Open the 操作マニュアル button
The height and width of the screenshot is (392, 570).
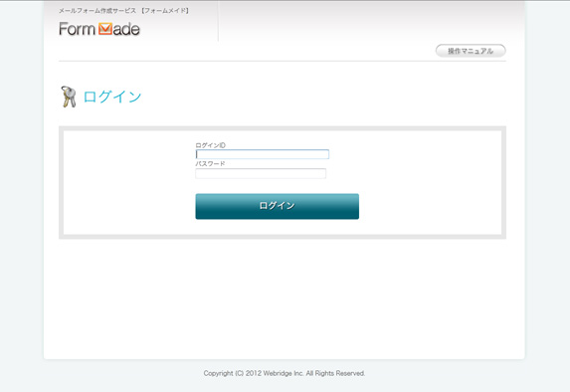pyautogui.click(x=471, y=51)
